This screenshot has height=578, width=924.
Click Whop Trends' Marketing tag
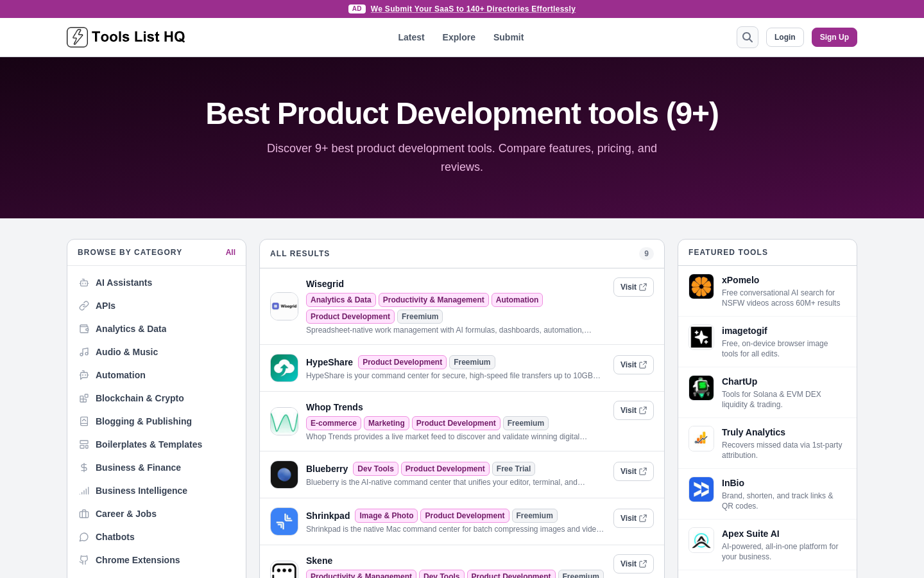pyautogui.click(x=386, y=423)
